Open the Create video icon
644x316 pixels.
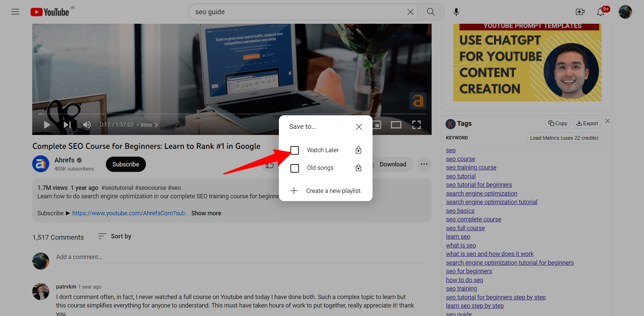pos(580,12)
